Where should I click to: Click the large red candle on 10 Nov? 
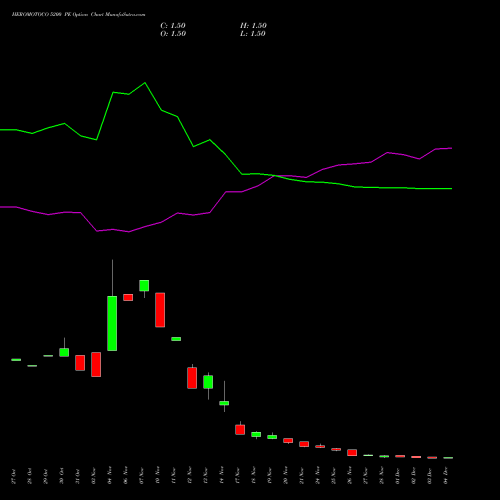(x=160, y=310)
